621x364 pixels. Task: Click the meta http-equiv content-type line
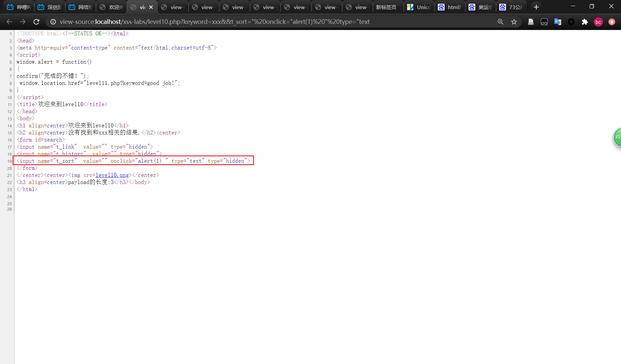tap(117, 48)
